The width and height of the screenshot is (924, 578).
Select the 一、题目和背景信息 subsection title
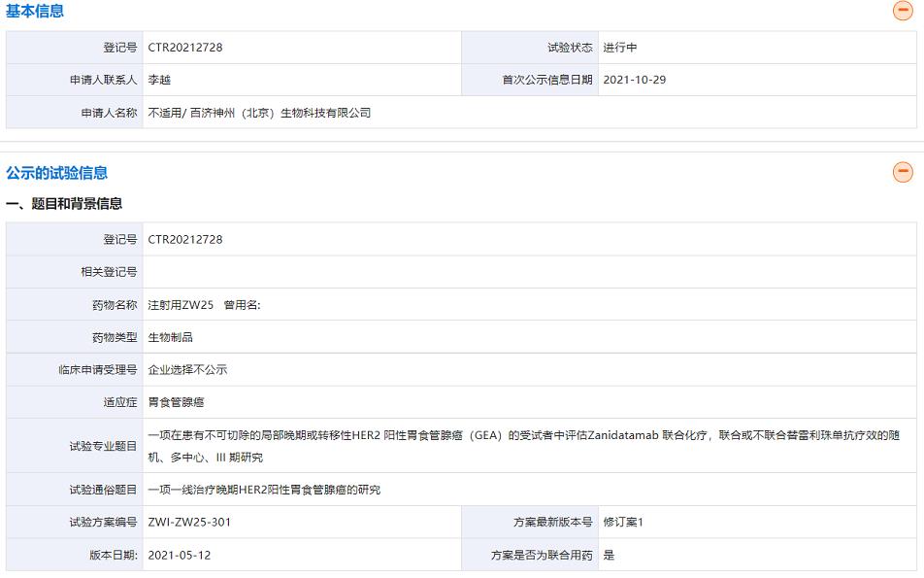[64, 204]
